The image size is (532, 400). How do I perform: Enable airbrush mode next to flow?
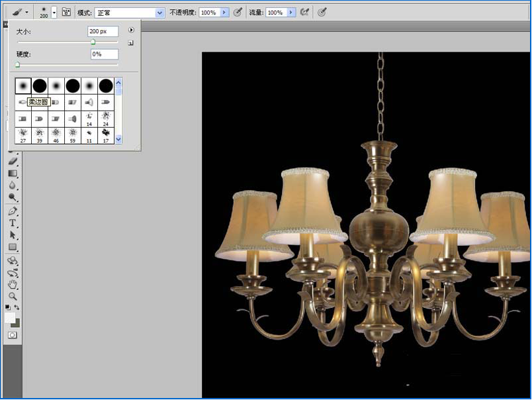coord(304,13)
